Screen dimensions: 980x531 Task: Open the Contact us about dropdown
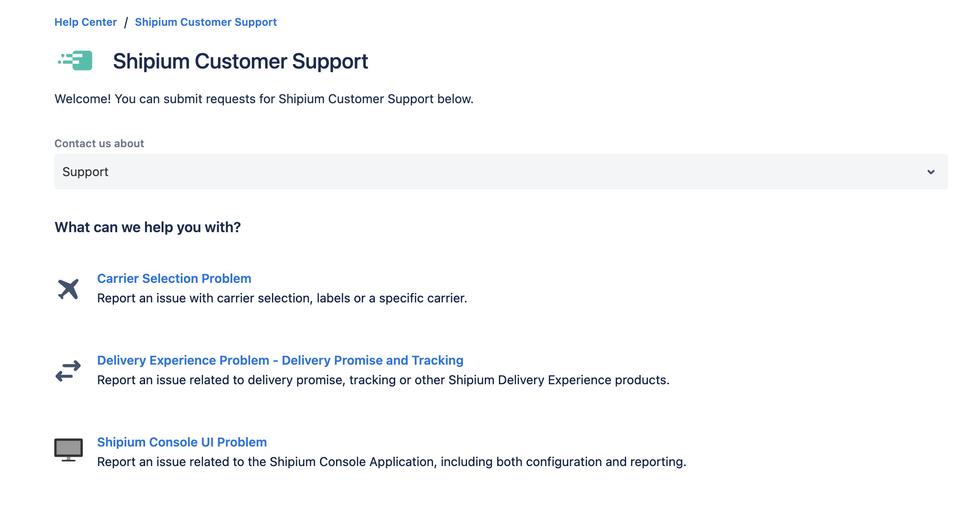click(x=501, y=172)
